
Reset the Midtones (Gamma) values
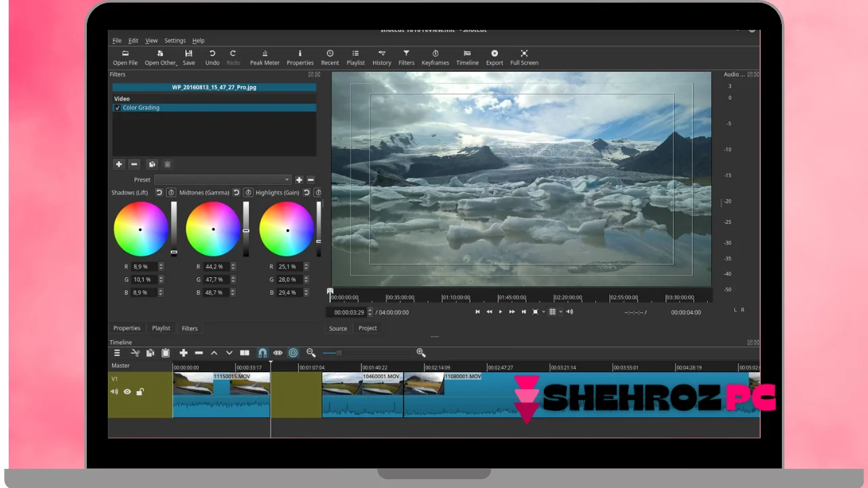(237, 192)
